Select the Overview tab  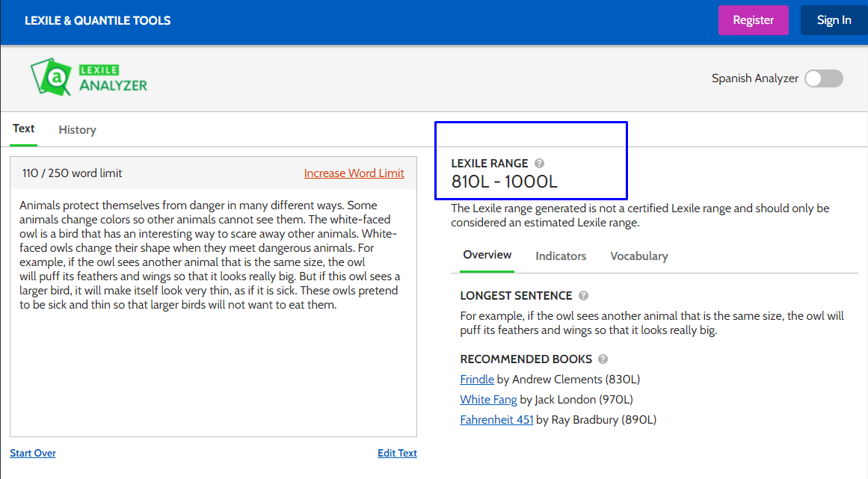coord(487,256)
